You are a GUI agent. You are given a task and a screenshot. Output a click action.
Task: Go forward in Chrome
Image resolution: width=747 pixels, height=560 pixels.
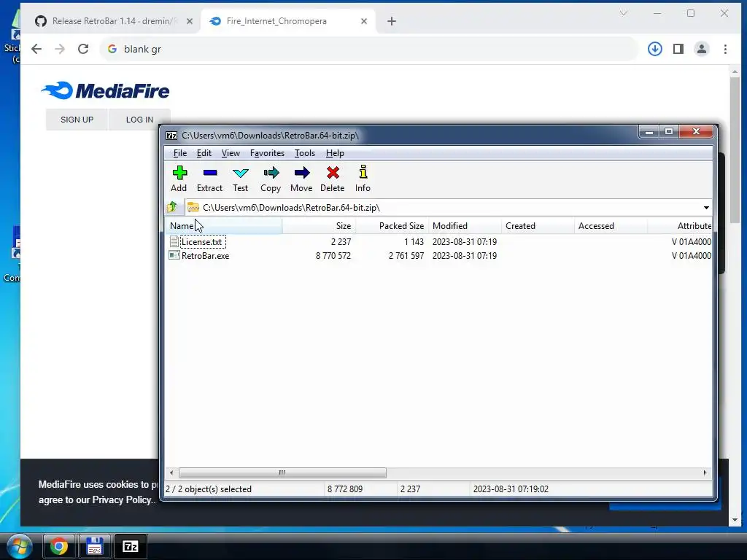(60, 49)
